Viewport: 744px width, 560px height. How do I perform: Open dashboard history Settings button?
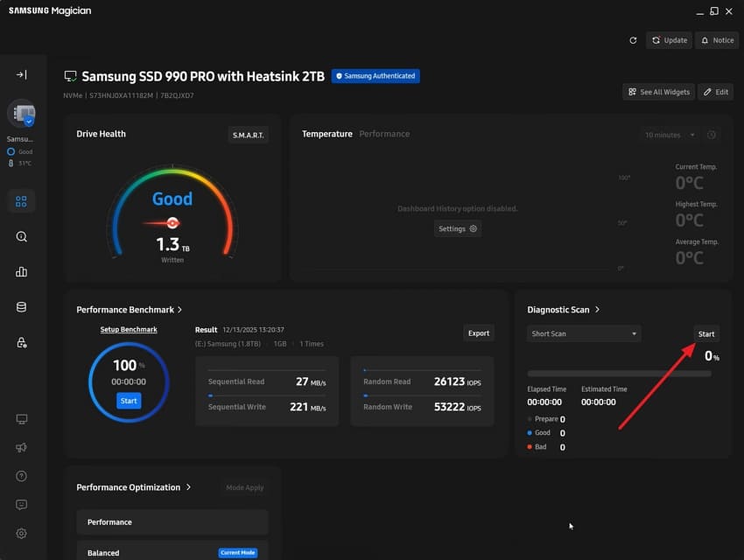click(x=458, y=228)
